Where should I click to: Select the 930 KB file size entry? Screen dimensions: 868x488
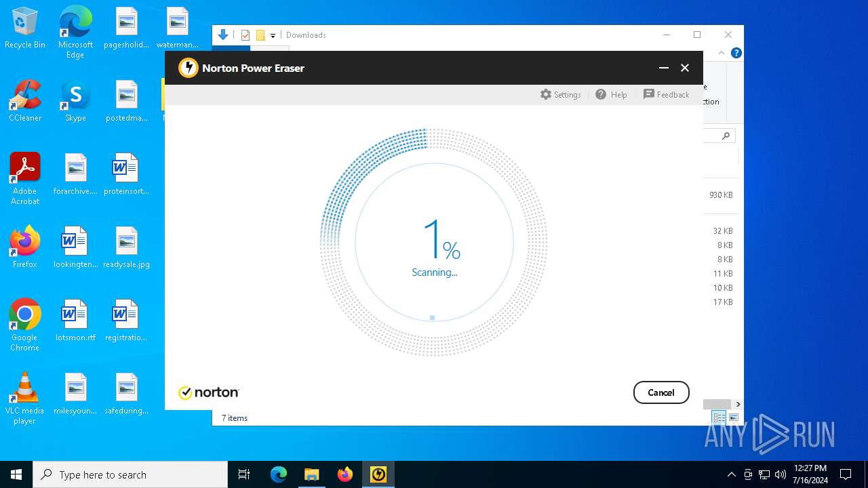[721, 195]
